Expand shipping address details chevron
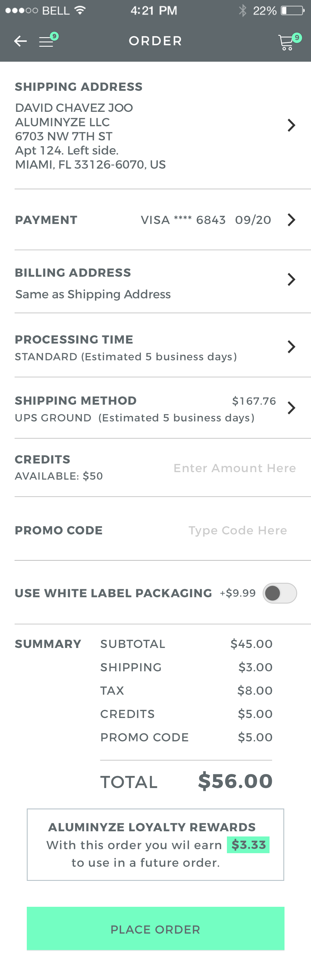 pyautogui.click(x=291, y=125)
